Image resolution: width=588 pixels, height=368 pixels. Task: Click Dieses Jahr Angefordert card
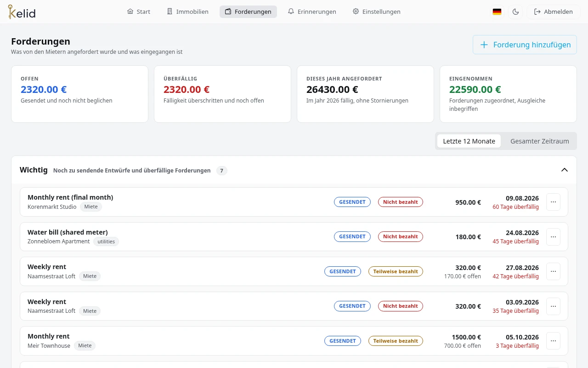365,94
